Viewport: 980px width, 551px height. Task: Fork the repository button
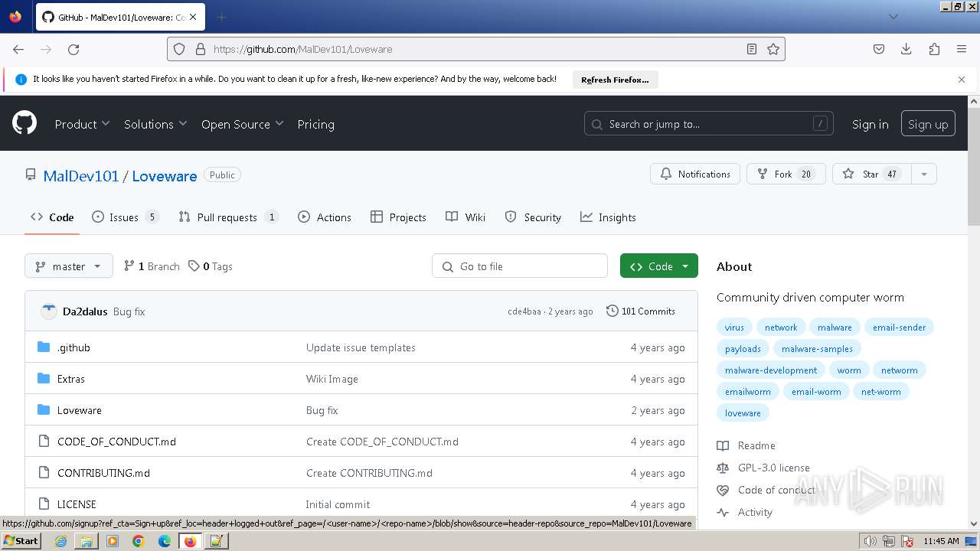click(786, 174)
